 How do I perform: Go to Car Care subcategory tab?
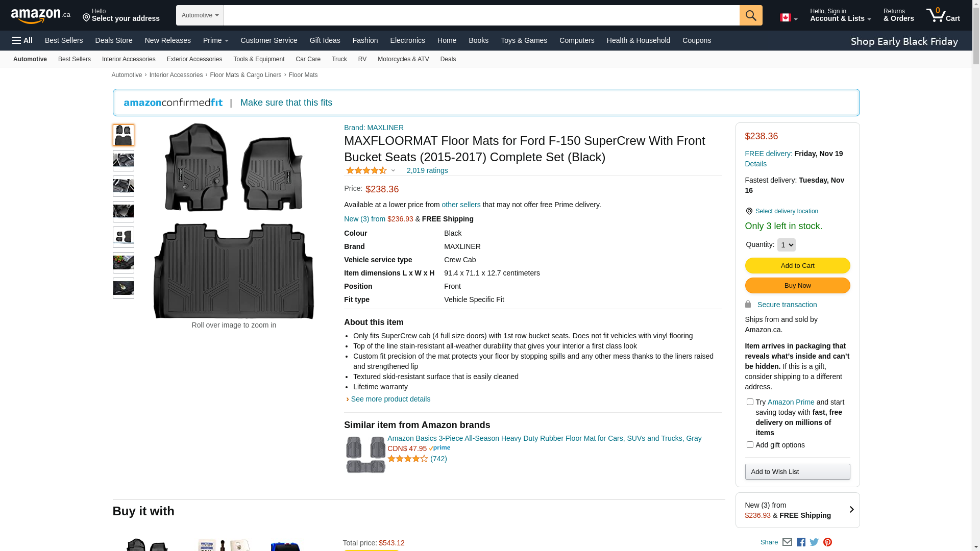[x=308, y=59]
